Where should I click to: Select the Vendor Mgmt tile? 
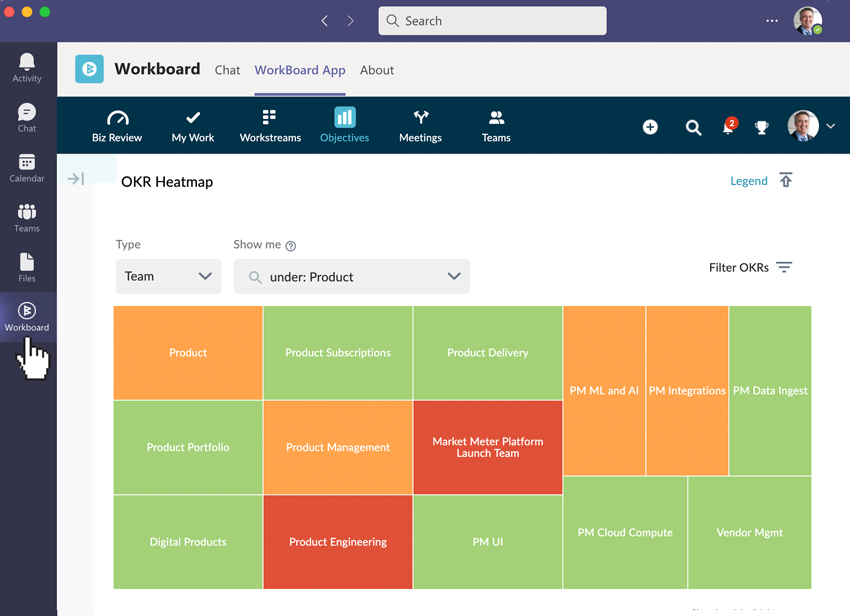[750, 533]
